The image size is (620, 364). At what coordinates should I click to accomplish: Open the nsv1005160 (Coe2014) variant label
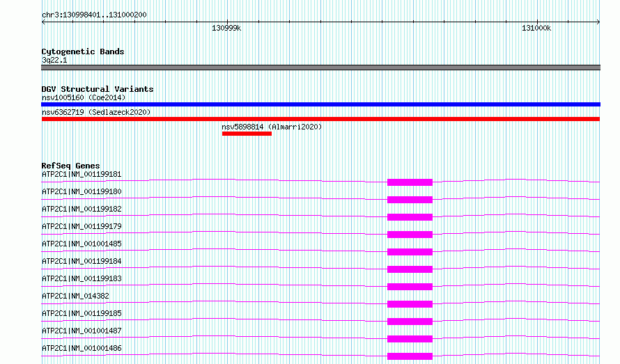coord(84,97)
